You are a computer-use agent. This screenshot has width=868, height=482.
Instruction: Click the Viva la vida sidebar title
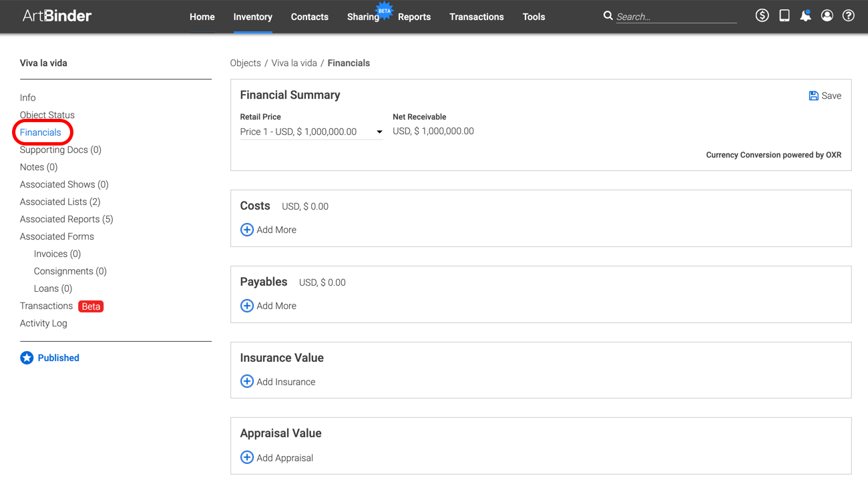[43, 63]
